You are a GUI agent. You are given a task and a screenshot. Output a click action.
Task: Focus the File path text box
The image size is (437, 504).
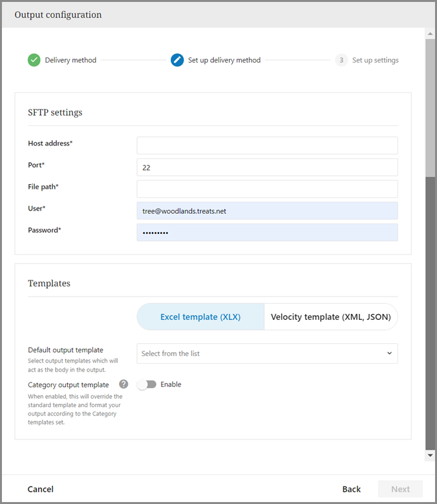[266, 189]
